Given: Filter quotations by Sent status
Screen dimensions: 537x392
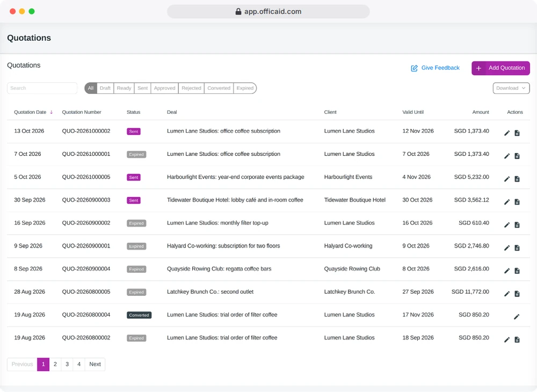Looking at the screenshot, I should click(142, 88).
